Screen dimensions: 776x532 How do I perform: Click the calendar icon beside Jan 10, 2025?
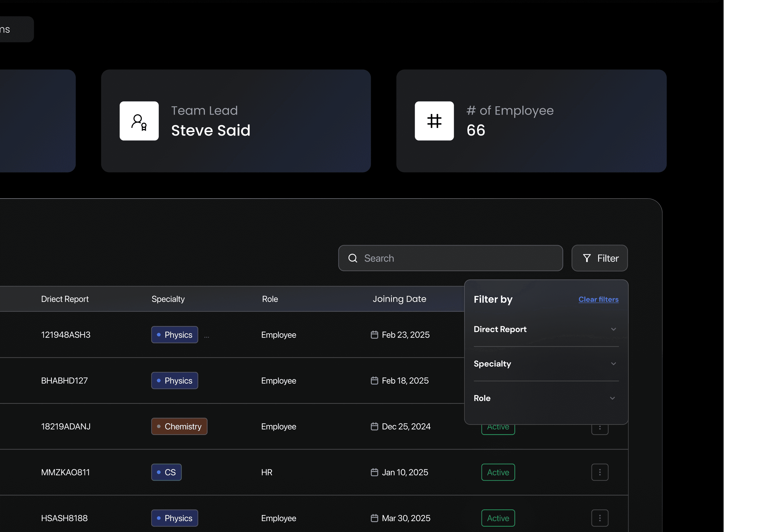point(374,472)
